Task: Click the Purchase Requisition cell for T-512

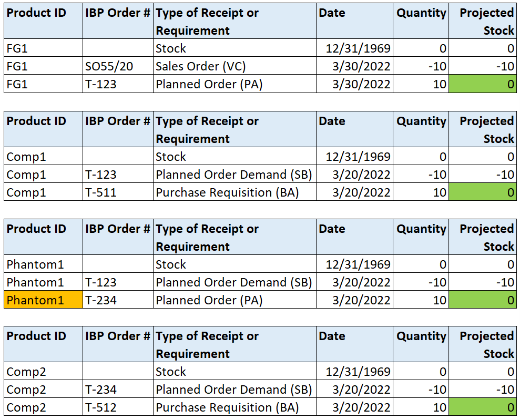Action: pos(210,407)
